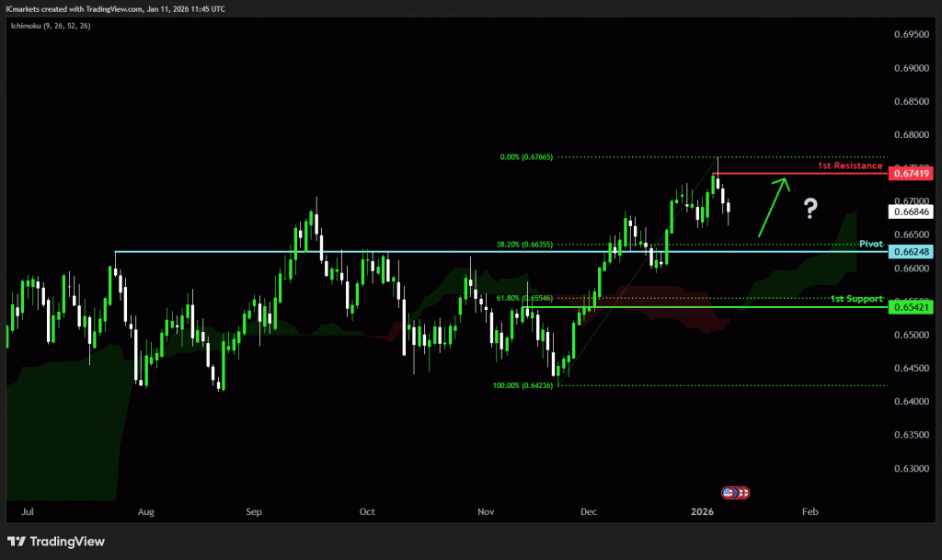Select the Pivot label text
This screenshot has width=942, height=560.
click(x=870, y=244)
